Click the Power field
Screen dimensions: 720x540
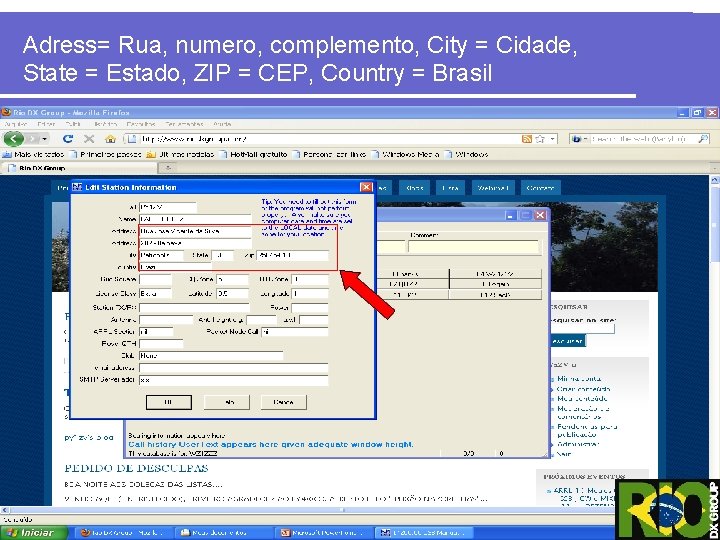point(310,308)
